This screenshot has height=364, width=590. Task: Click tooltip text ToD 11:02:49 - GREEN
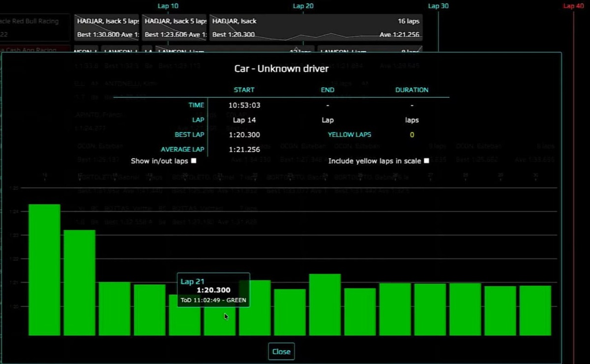pos(213,300)
